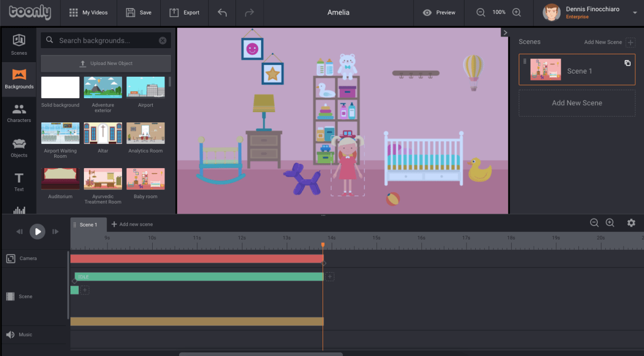
Task: Select the Baby room background thumbnail
Action: (145, 179)
